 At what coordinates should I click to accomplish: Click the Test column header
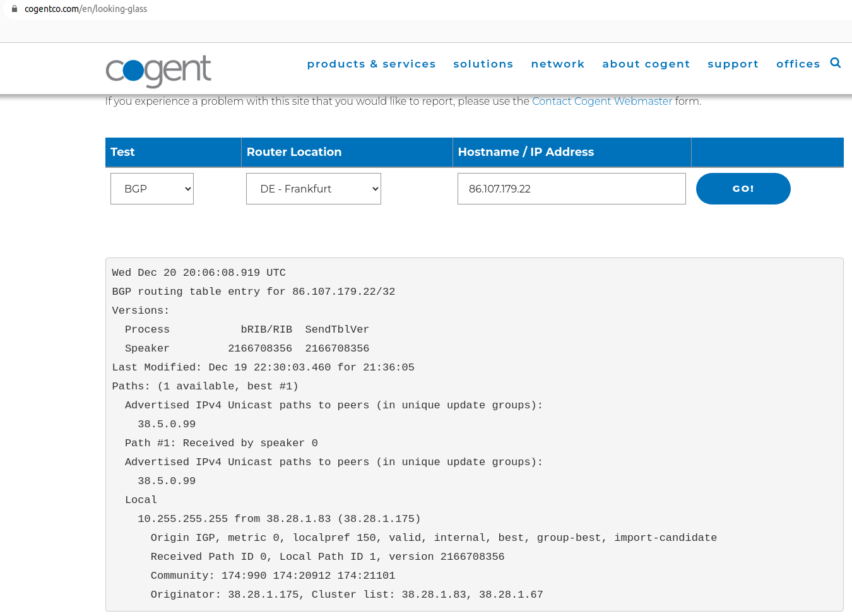coord(123,152)
